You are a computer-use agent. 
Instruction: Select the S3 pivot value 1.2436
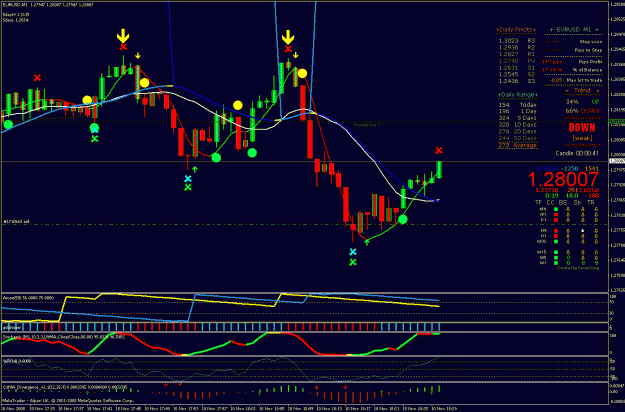[x=508, y=81]
